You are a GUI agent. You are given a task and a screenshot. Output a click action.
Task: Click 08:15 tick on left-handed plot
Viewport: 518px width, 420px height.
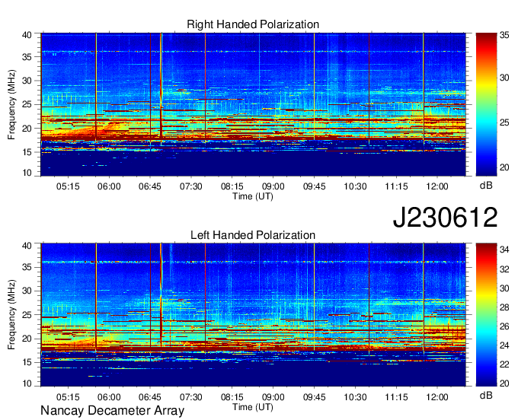click(232, 396)
